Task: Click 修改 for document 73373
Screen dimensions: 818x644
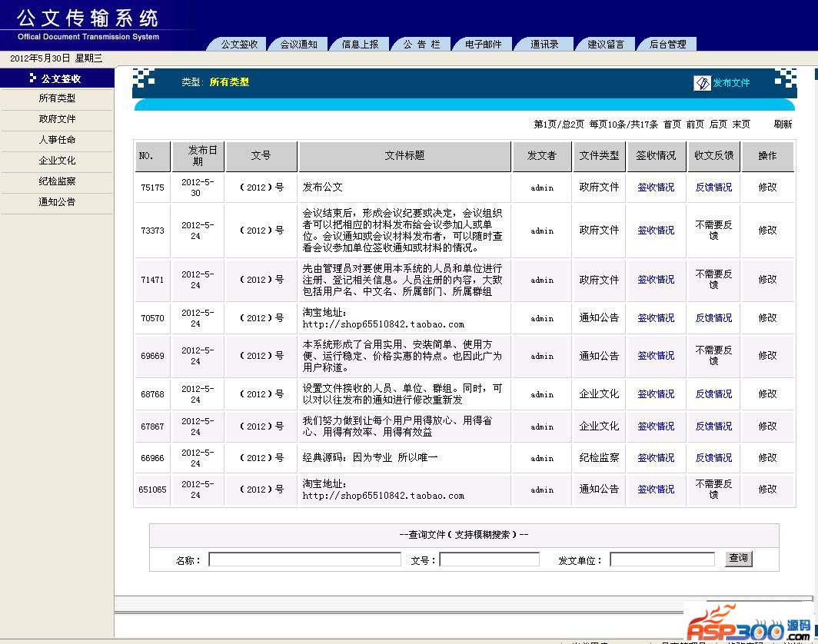Action: coord(767,231)
